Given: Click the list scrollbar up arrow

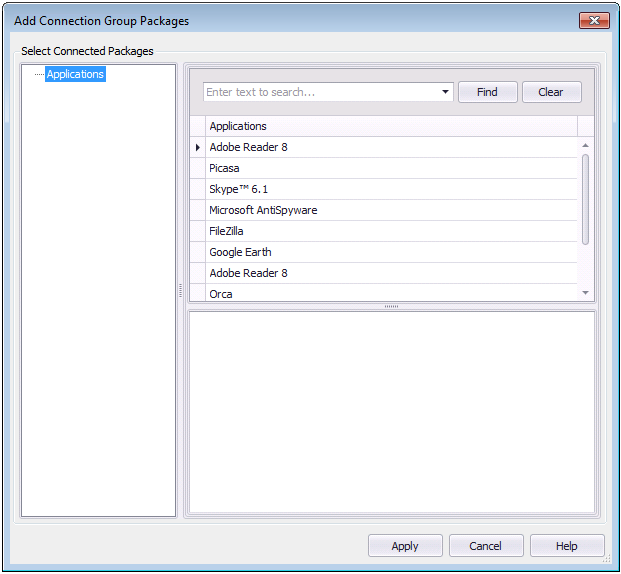Looking at the screenshot, I should pyautogui.click(x=586, y=146).
